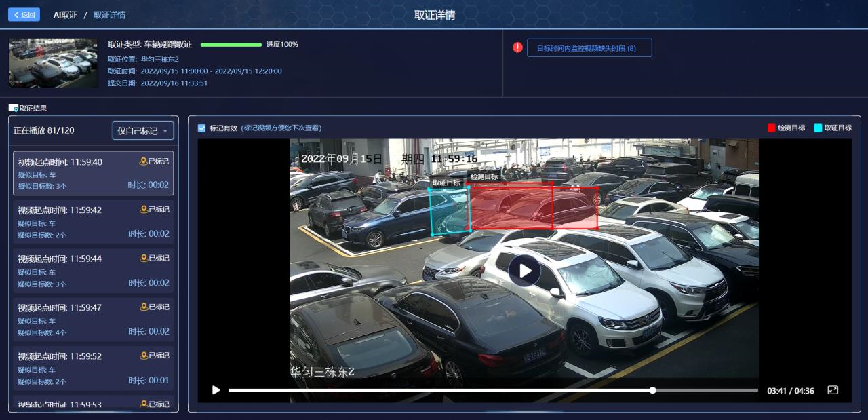Click the 取证时间 range text in the header
This screenshot has width=868, height=420.
click(x=195, y=71)
